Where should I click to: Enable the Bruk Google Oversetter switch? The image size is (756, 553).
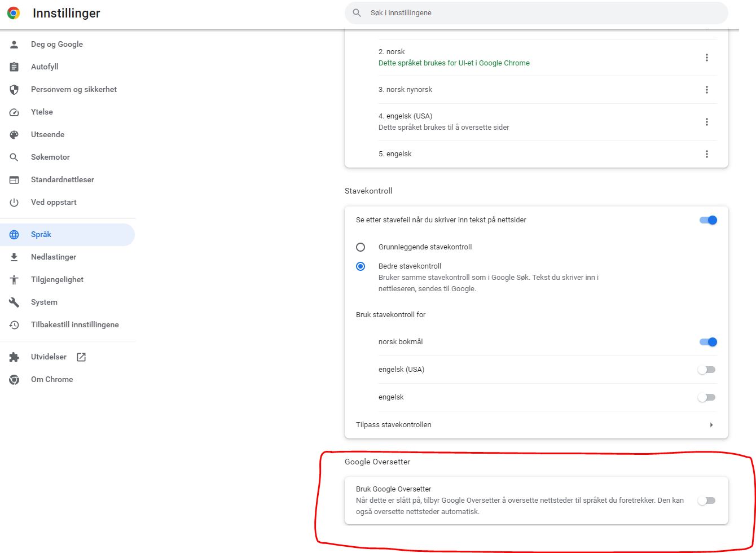tap(706, 501)
